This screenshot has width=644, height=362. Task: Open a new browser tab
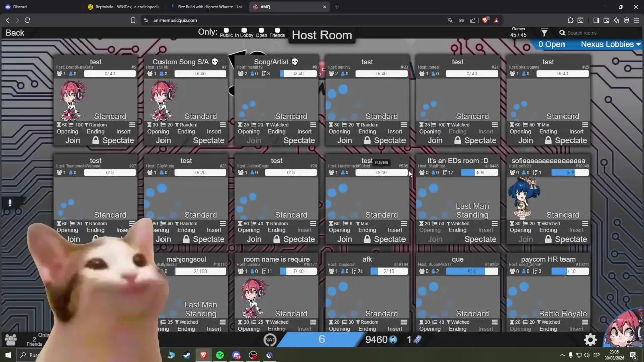click(x=337, y=7)
